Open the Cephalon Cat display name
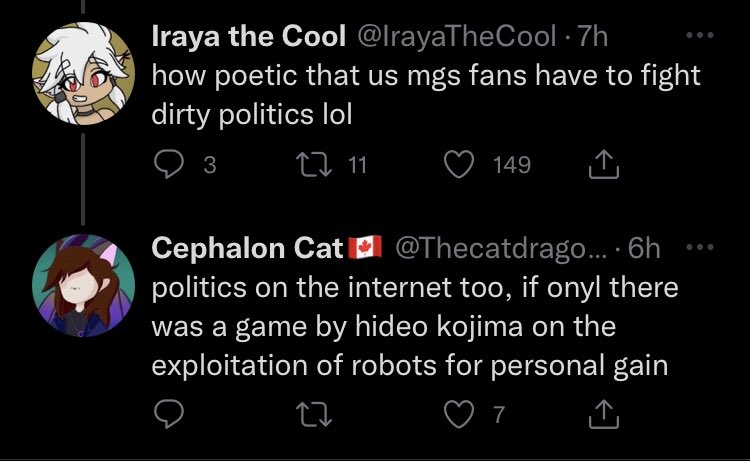The height and width of the screenshot is (461, 750). point(247,248)
